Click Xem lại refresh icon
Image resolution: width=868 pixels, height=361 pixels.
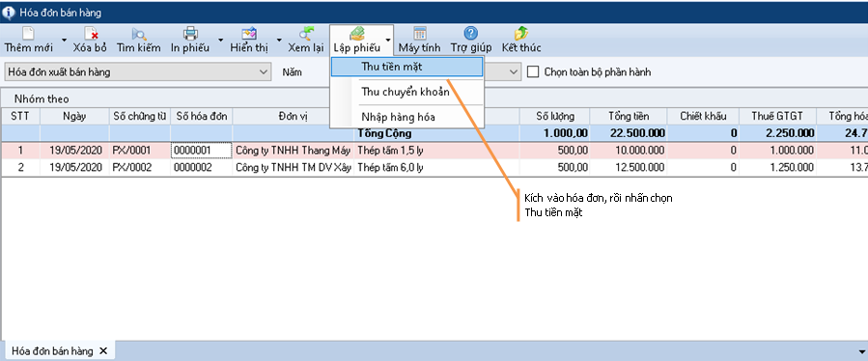305,33
